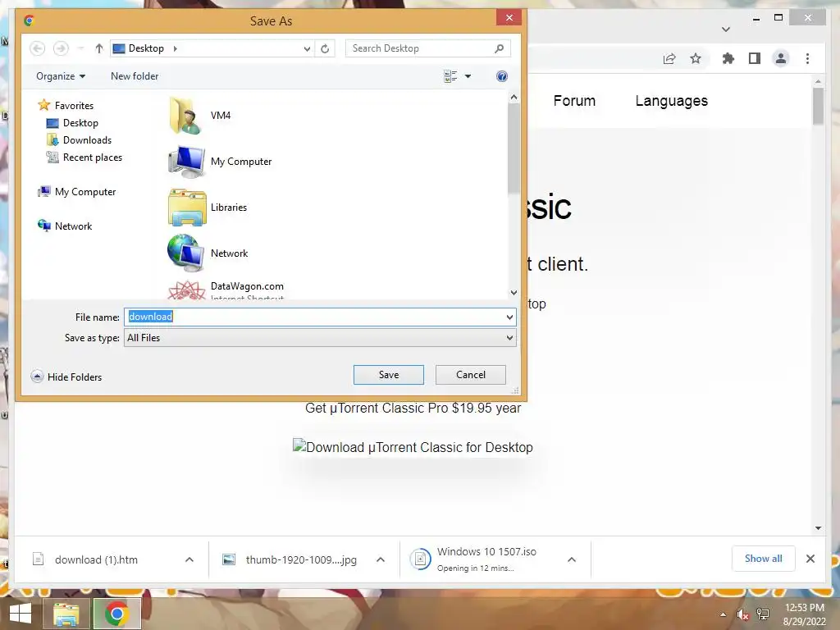Viewport: 840px width, 630px height.
Task: Select the VM4 user folder
Action: coord(200,115)
